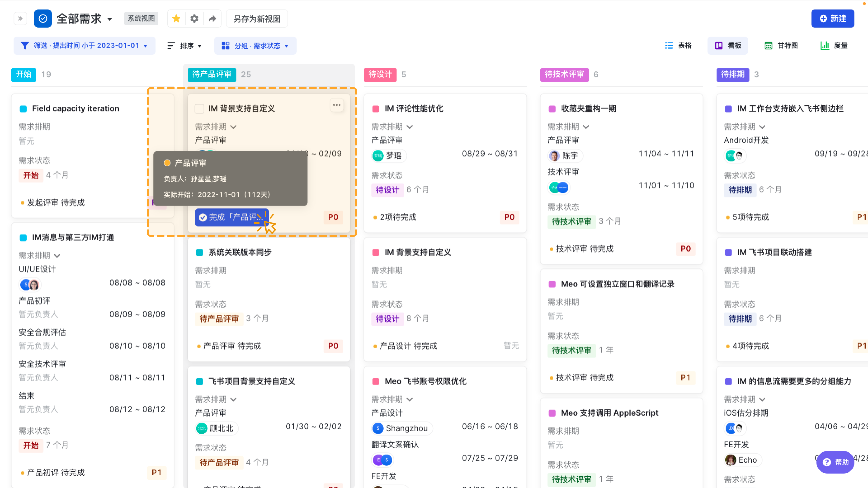Click color square beside IM 评论性能优化
868x488 pixels.
(x=375, y=109)
